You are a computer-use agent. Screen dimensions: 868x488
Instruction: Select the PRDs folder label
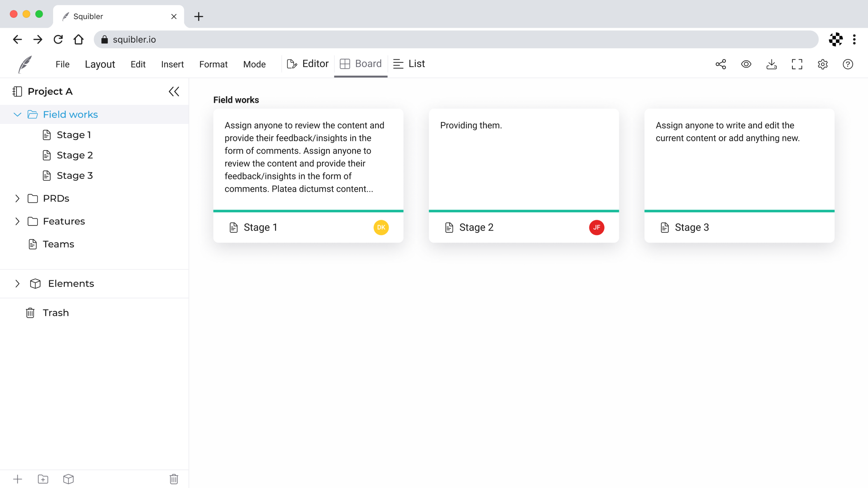[x=56, y=198]
